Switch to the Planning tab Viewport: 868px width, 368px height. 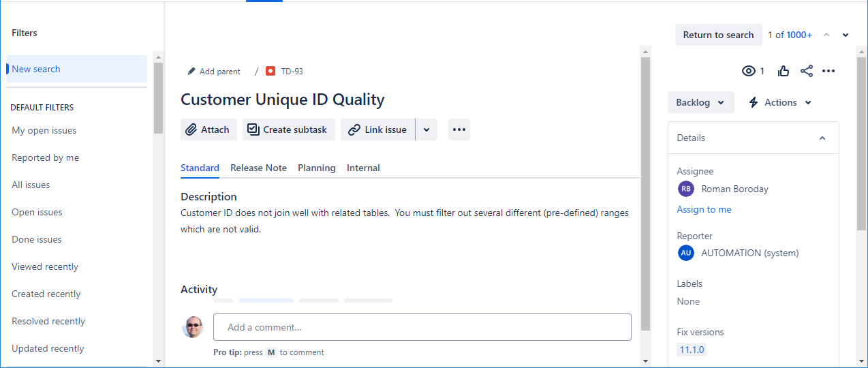[316, 168]
